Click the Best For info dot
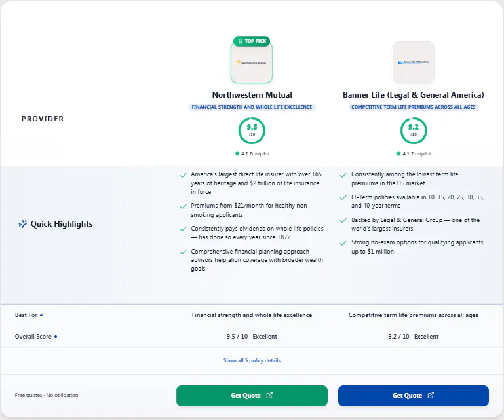 [41, 315]
